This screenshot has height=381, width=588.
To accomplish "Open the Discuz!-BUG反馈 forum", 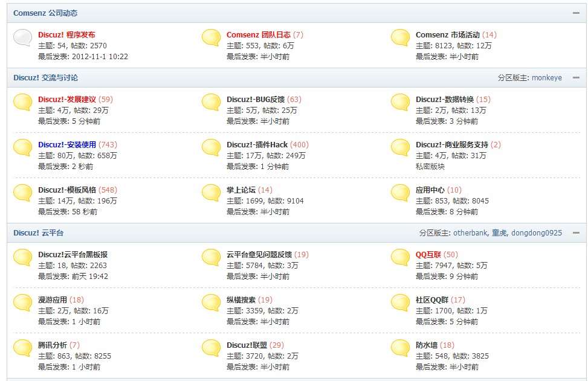I will point(256,99).
